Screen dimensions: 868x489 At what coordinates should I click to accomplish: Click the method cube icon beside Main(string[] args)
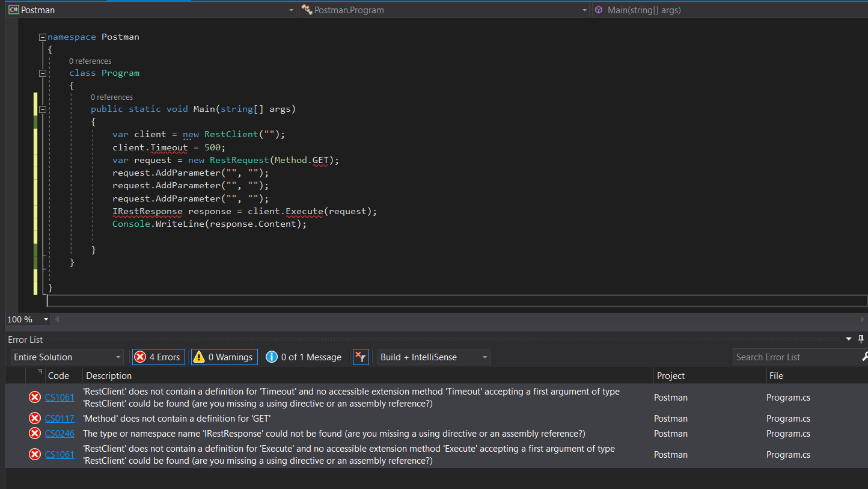(x=599, y=10)
